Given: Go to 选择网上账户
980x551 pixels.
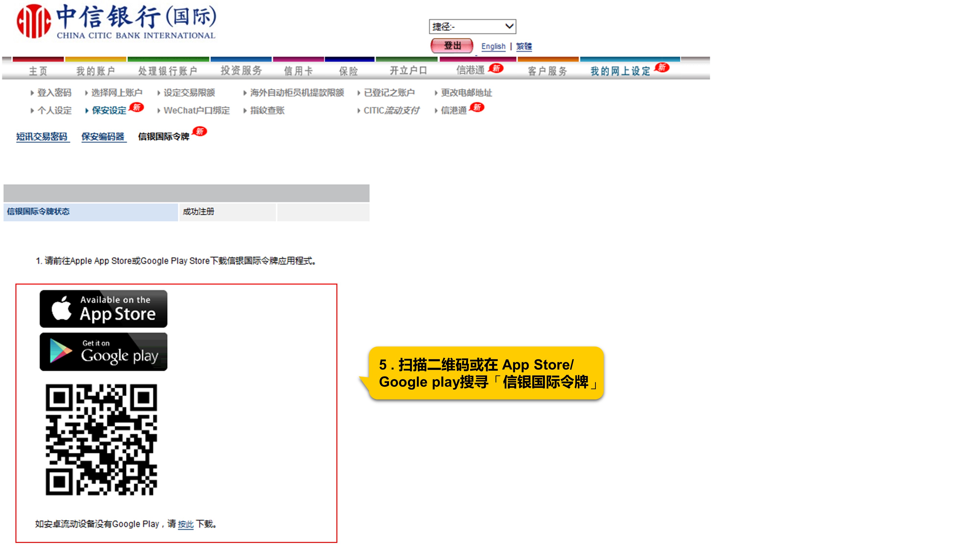Looking at the screenshot, I should (x=116, y=93).
